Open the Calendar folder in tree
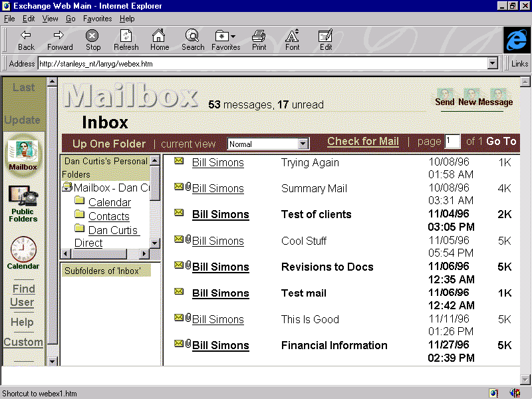 point(109,202)
